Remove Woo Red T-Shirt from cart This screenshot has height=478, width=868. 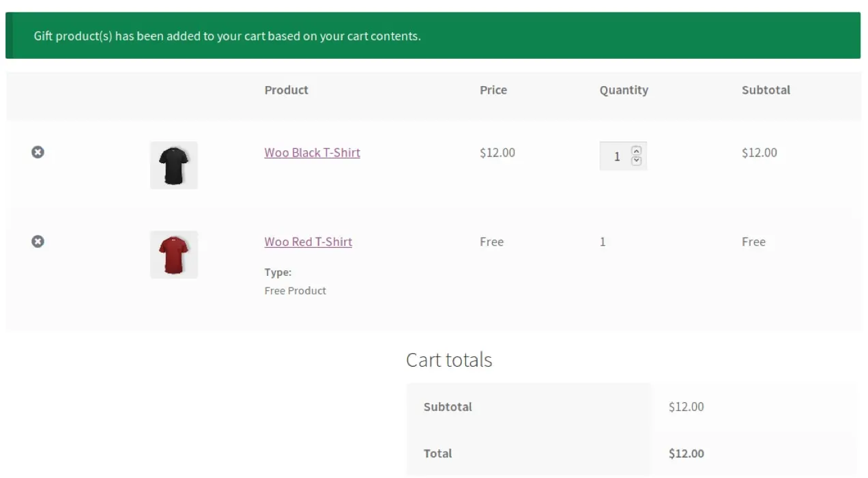point(38,241)
